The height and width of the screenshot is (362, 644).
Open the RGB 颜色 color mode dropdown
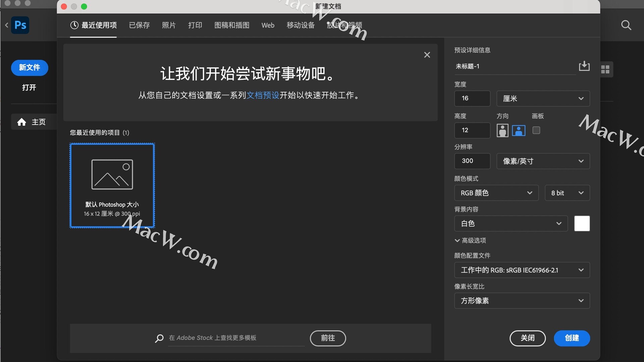tap(496, 193)
